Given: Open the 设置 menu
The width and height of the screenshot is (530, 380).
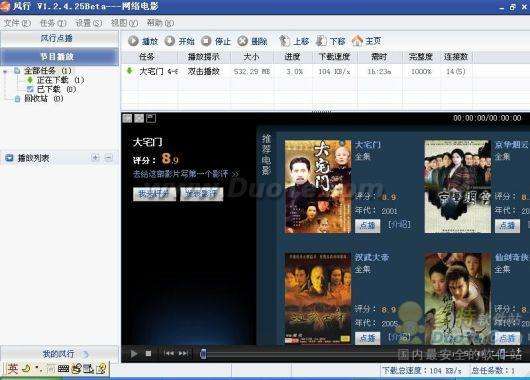Looking at the screenshot, I should (x=89, y=23).
